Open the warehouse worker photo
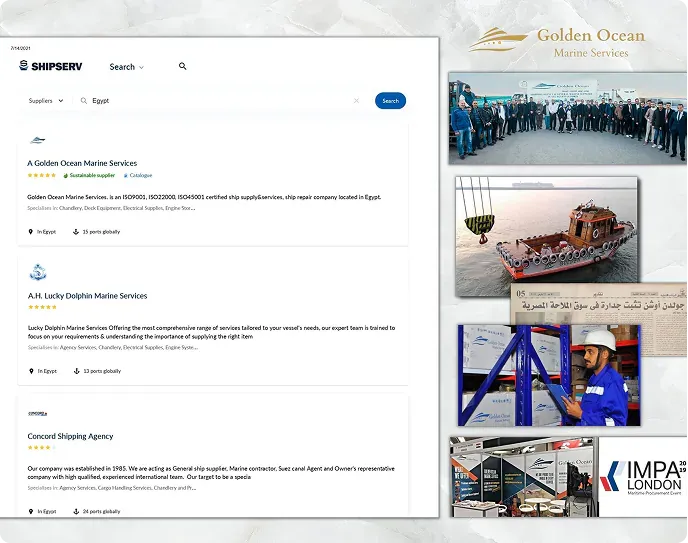 [x=549, y=375]
